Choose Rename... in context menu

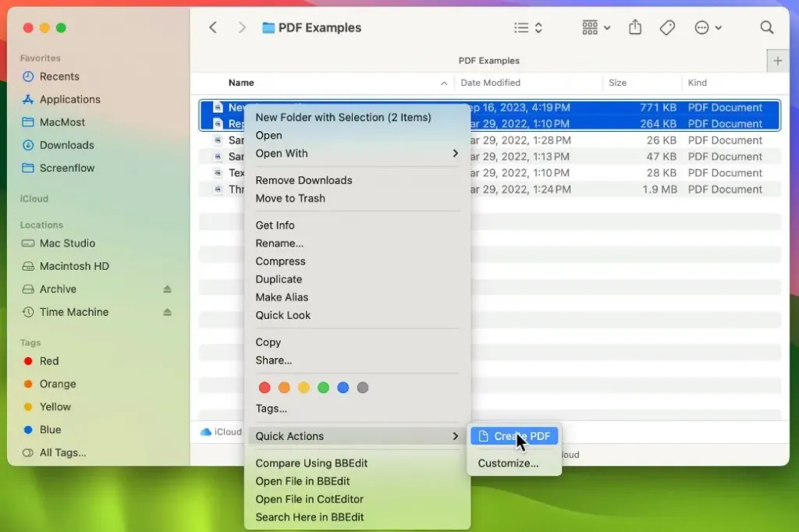click(279, 243)
